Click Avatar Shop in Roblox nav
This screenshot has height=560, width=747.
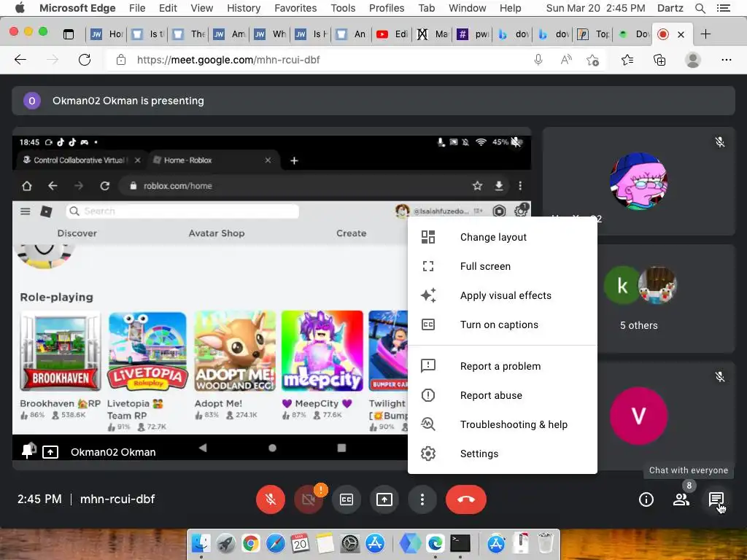[x=216, y=233]
